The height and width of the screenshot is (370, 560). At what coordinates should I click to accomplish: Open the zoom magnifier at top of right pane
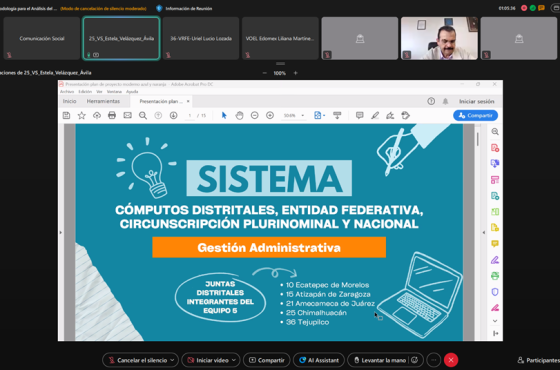[x=495, y=132]
